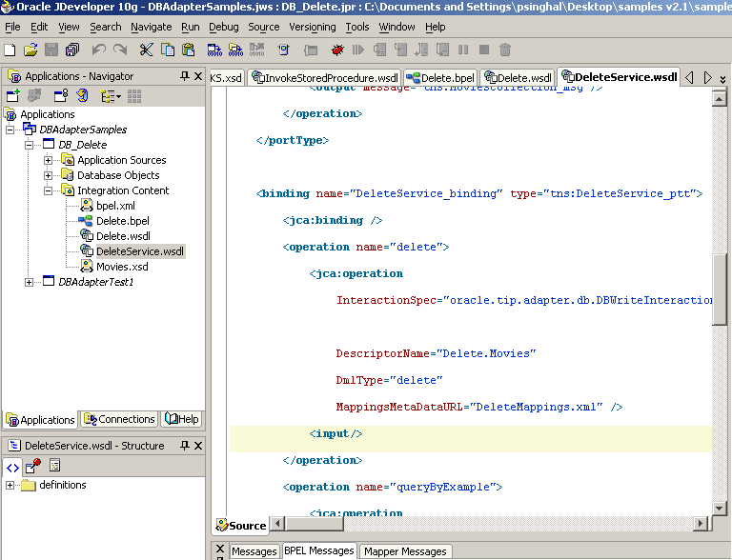Click the Debug bug icon
This screenshot has height=560, width=732.
[337, 50]
